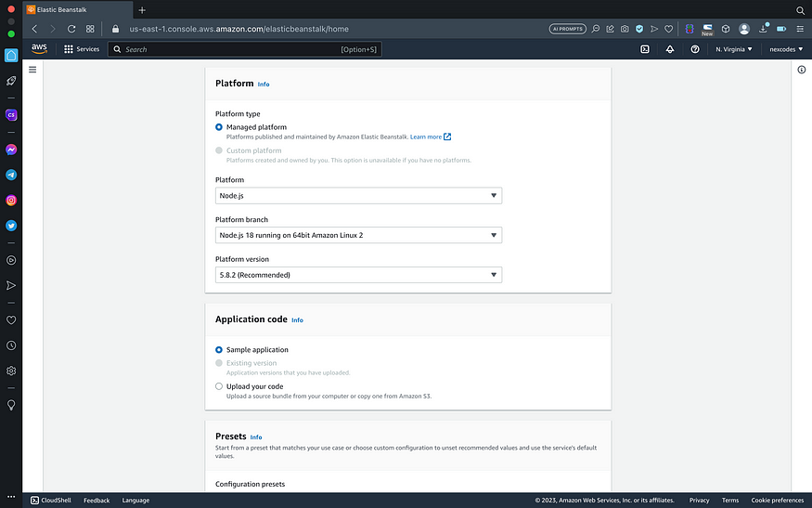
Task: Open the Presets Info link
Action: click(x=256, y=437)
